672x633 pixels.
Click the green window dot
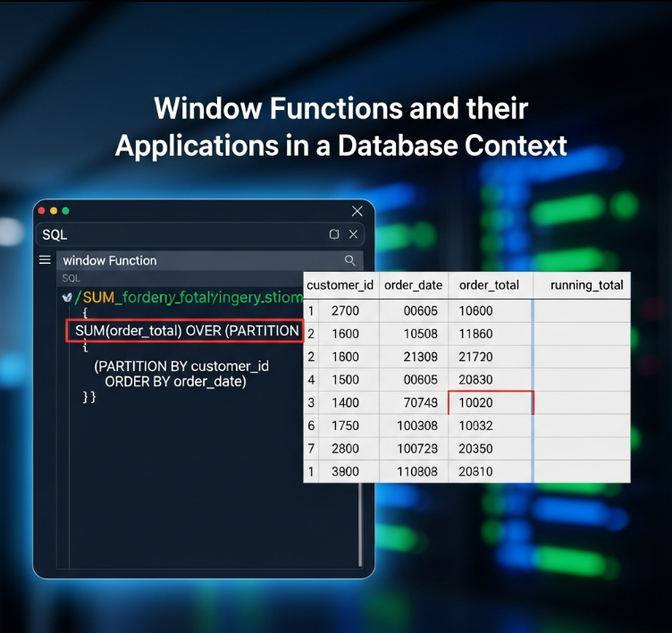65,211
